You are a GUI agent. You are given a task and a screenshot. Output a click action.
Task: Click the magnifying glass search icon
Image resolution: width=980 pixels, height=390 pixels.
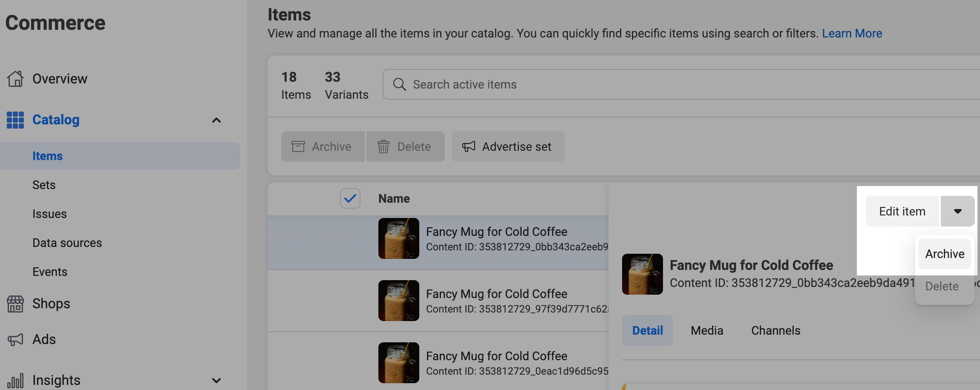399,84
